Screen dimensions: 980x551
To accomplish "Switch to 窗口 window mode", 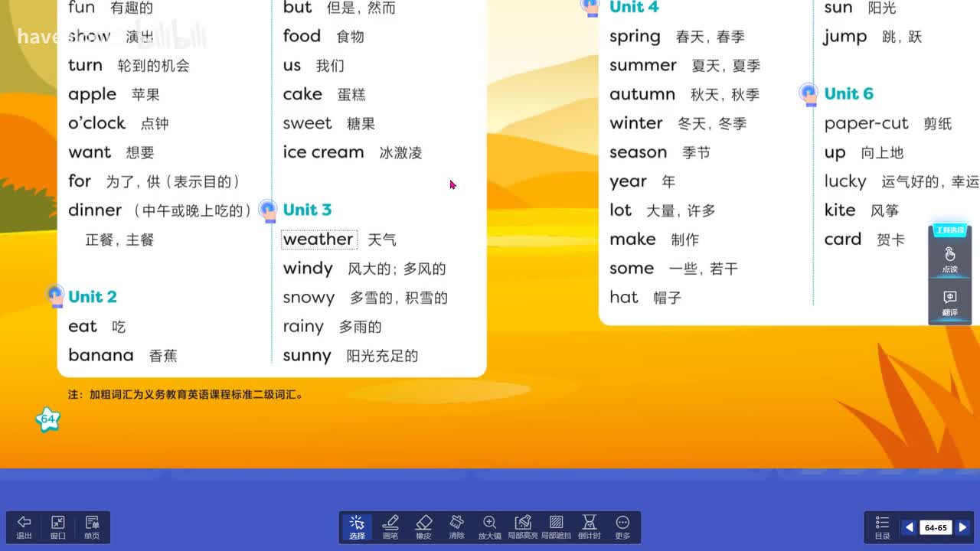I will [58, 527].
